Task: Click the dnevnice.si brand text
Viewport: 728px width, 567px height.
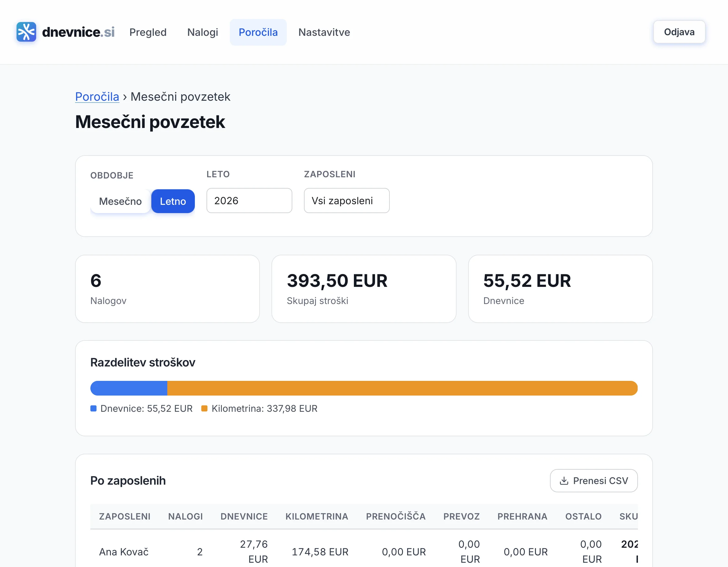Action: click(x=78, y=32)
